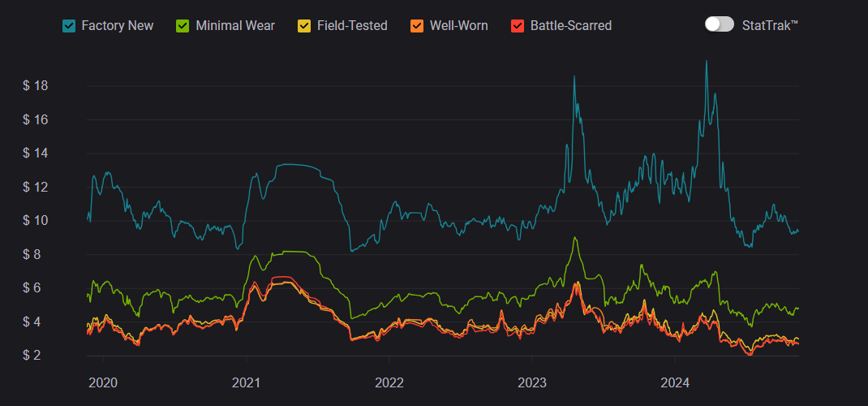Hide the Well-Worn series via checkbox
The image size is (868, 406).
(x=417, y=26)
